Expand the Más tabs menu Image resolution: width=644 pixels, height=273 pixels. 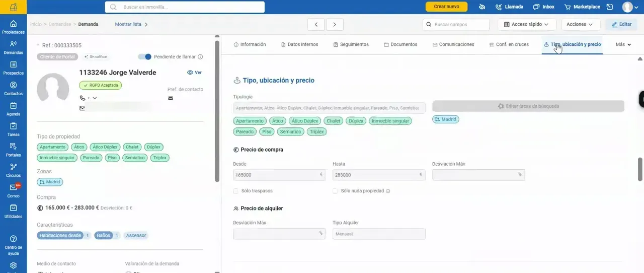point(623,44)
